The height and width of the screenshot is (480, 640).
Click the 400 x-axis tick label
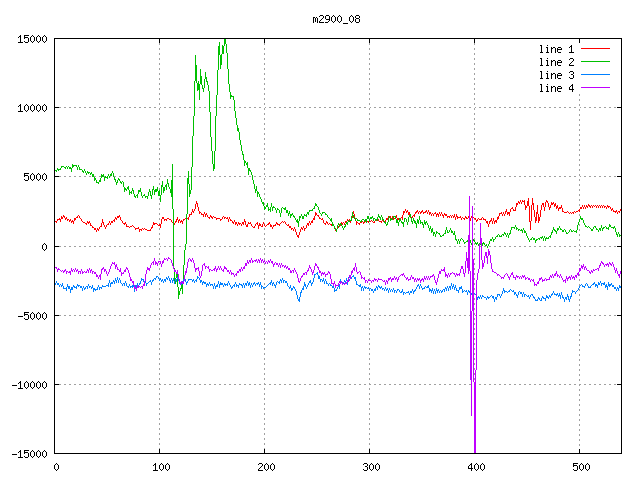(x=475, y=467)
